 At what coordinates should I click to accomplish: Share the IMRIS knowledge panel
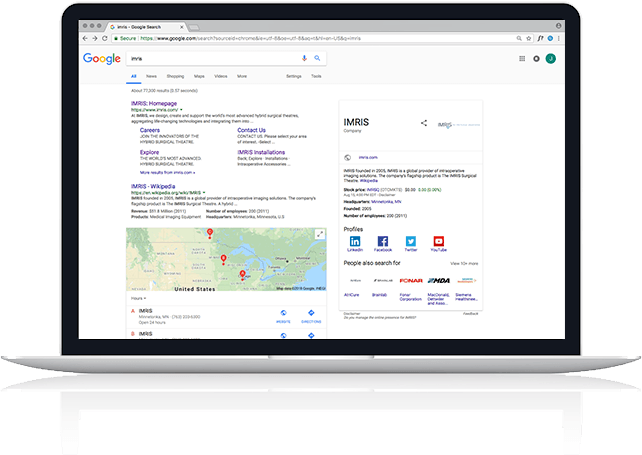[424, 123]
